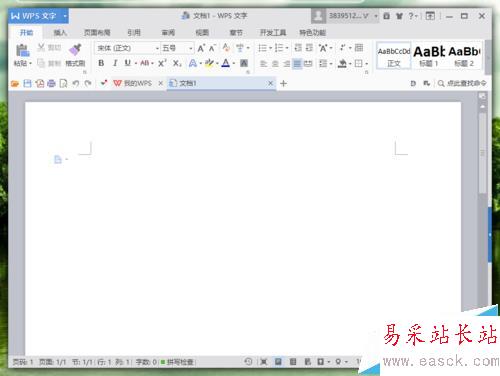
Task: Toggle justified paragraph alignment
Action: click(297, 63)
